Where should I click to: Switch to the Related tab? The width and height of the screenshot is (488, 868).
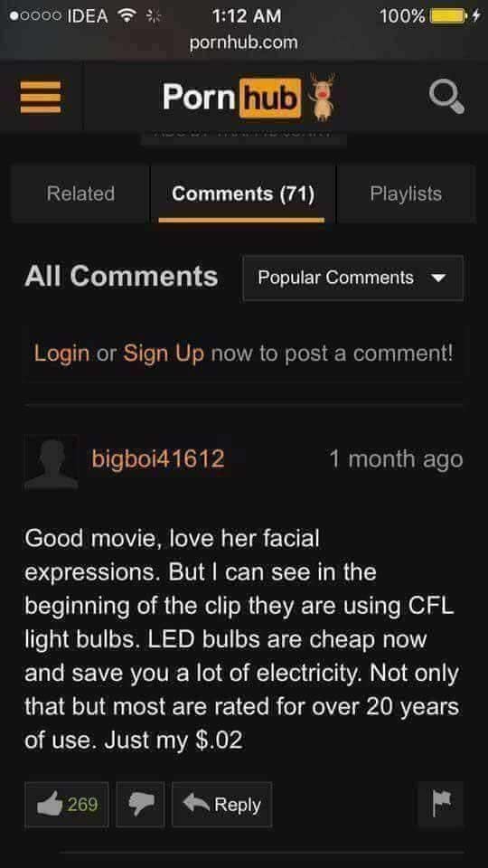[80, 193]
